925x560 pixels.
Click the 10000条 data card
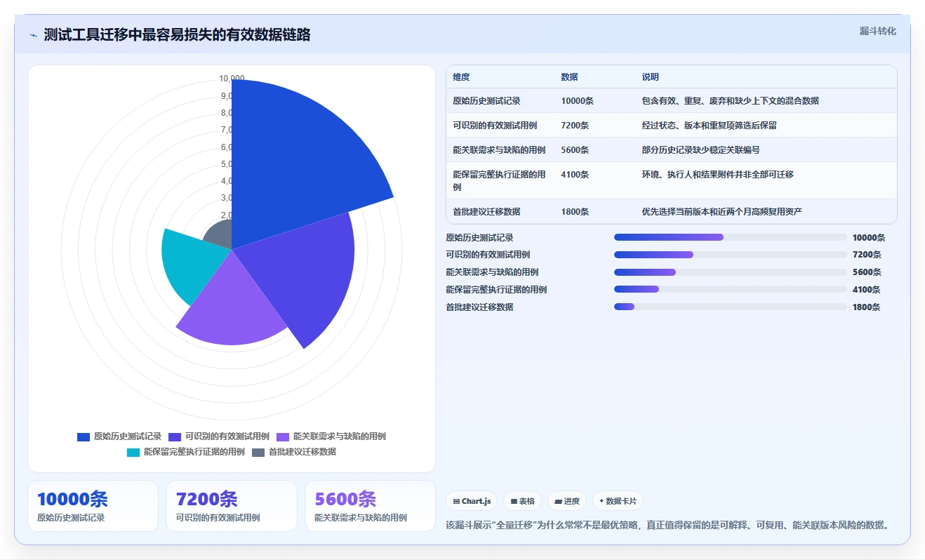point(93,506)
